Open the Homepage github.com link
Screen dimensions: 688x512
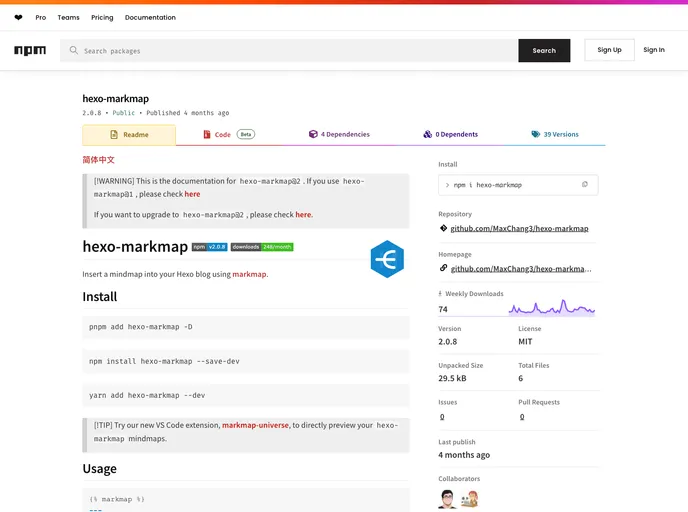point(521,269)
